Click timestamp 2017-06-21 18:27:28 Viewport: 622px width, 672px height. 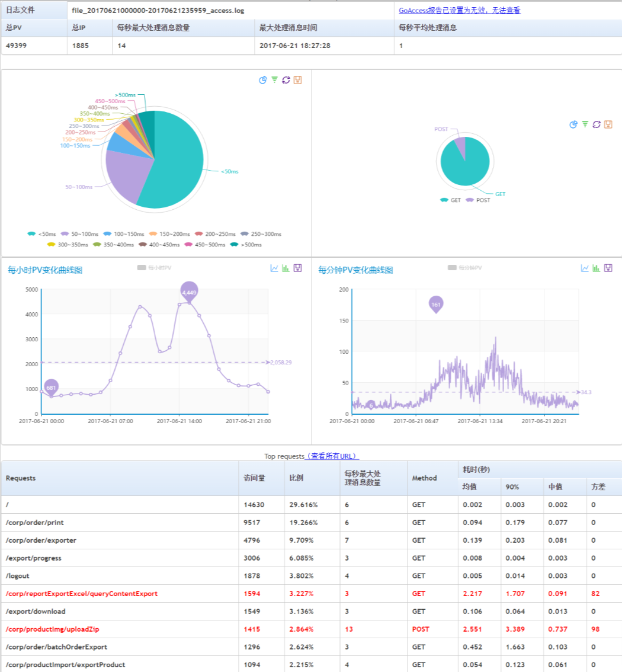click(295, 46)
